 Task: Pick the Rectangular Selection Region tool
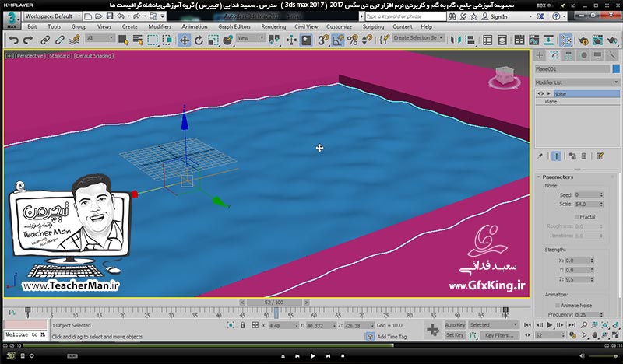[x=153, y=40]
